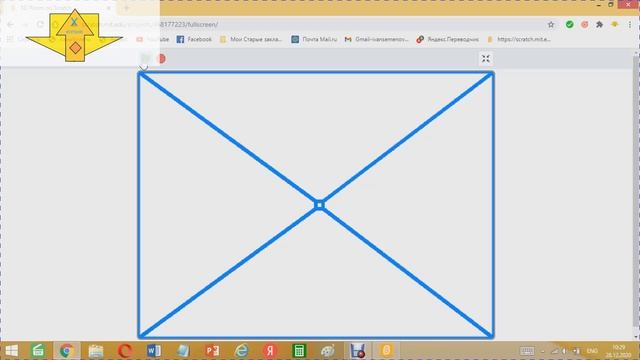Screen dimensions: 640x360
Task: Open File Explorer from the taskbar
Action: (96, 351)
